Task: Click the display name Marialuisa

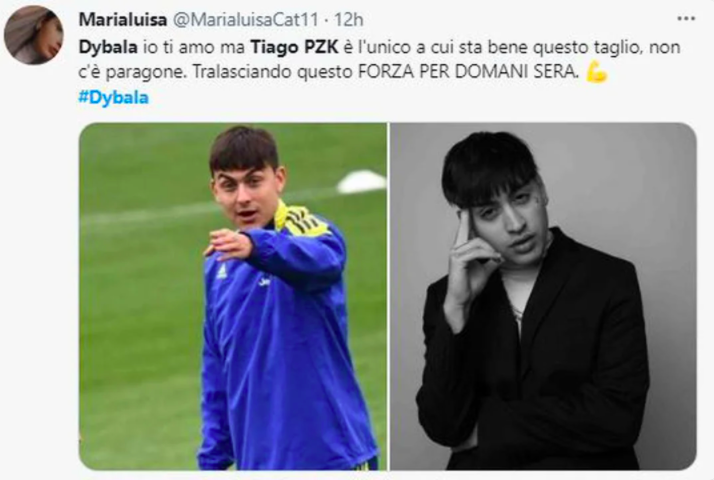Action: [123, 20]
